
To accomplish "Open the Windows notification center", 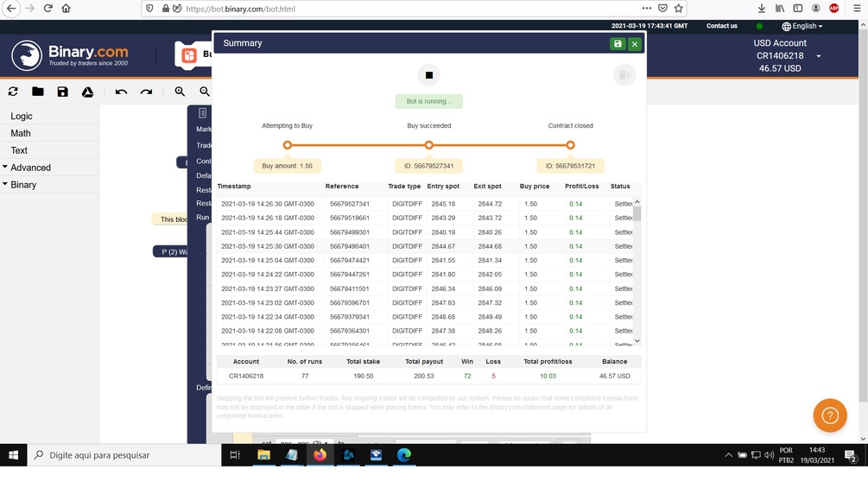I will [x=851, y=455].
